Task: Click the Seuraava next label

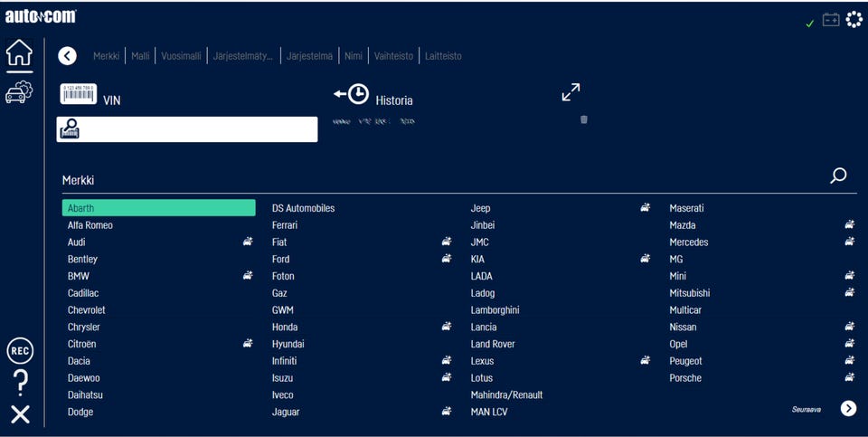Action: point(806,409)
